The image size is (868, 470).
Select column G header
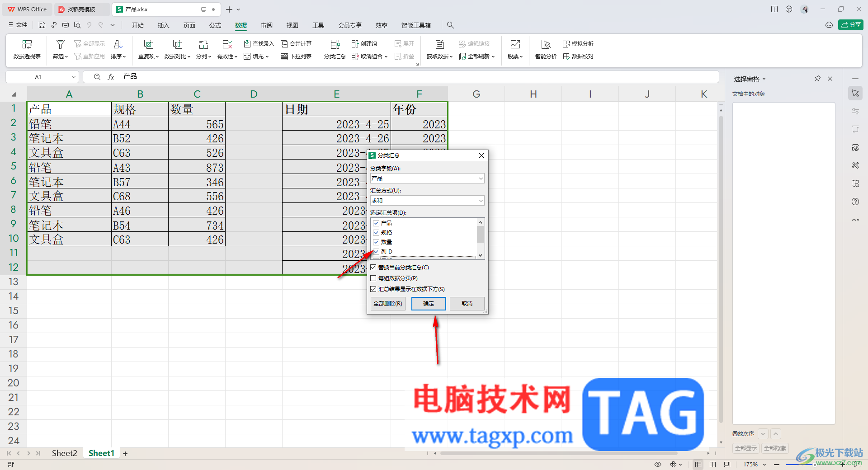(476, 94)
